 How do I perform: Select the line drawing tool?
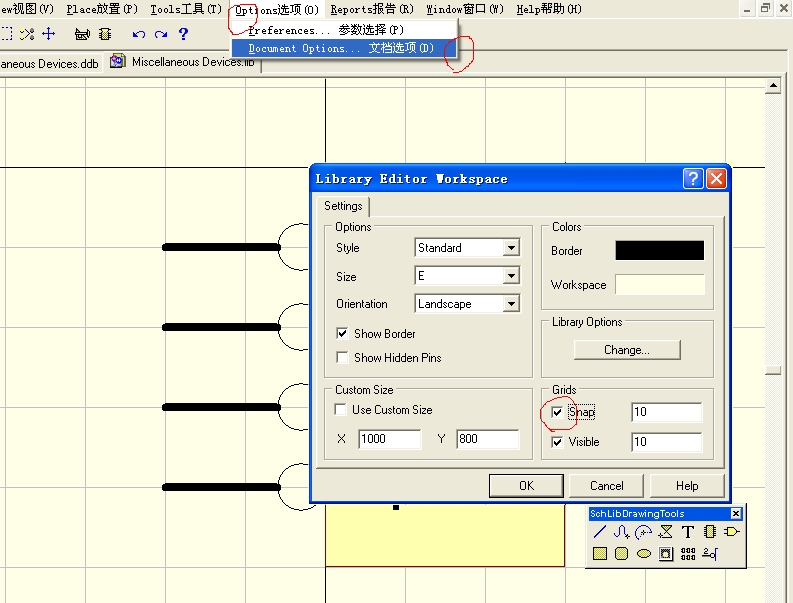[600, 532]
